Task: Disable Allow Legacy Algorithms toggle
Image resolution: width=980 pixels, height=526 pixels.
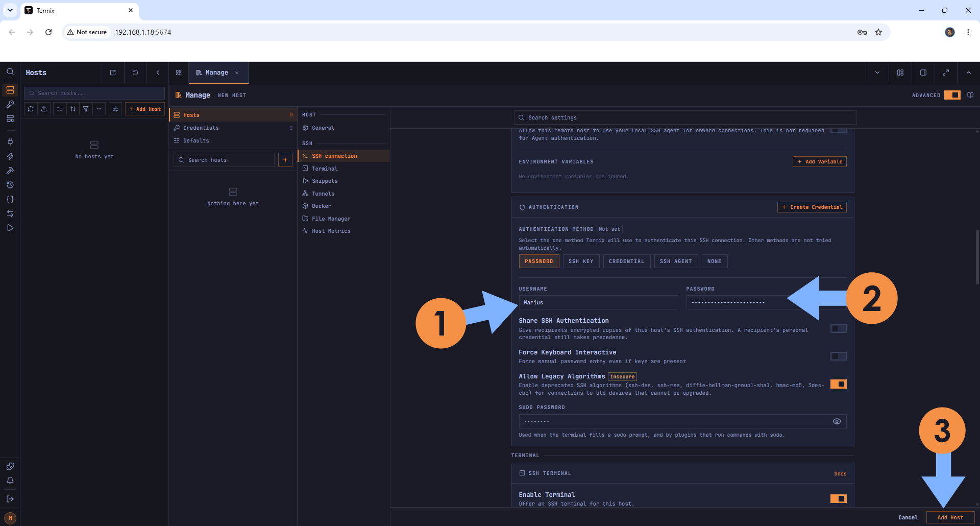Action: pyautogui.click(x=838, y=384)
